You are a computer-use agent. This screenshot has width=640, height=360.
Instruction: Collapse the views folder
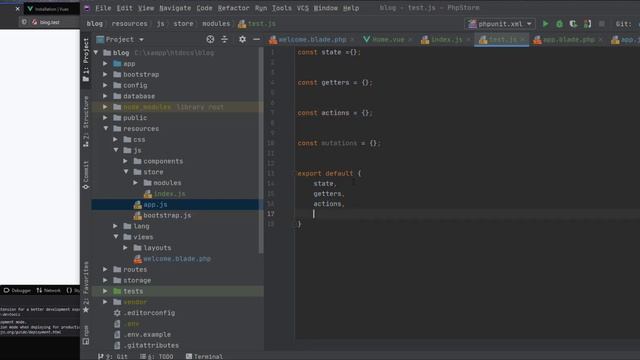click(116, 237)
